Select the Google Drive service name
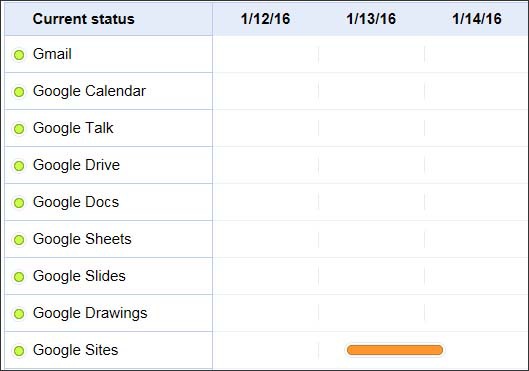 pyautogui.click(x=76, y=165)
